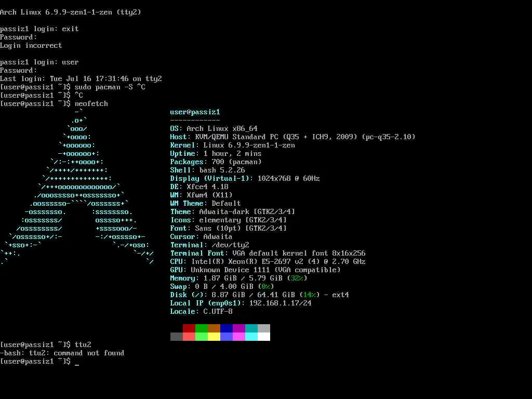This screenshot has height=399, width=532.
Task: Click the brown-orange color block
Action: (x=214, y=328)
